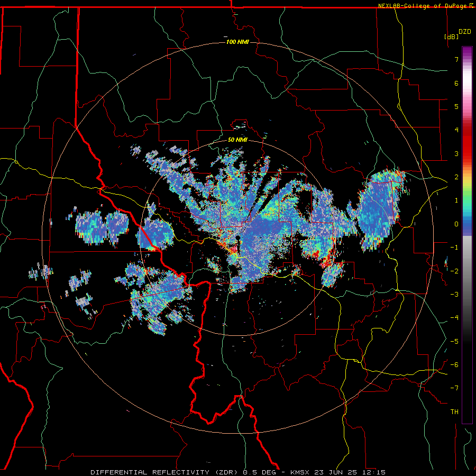Click the 50 NMI range ring label
Image resolution: width=476 pixels, height=476 pixels.
click(237, 140)
